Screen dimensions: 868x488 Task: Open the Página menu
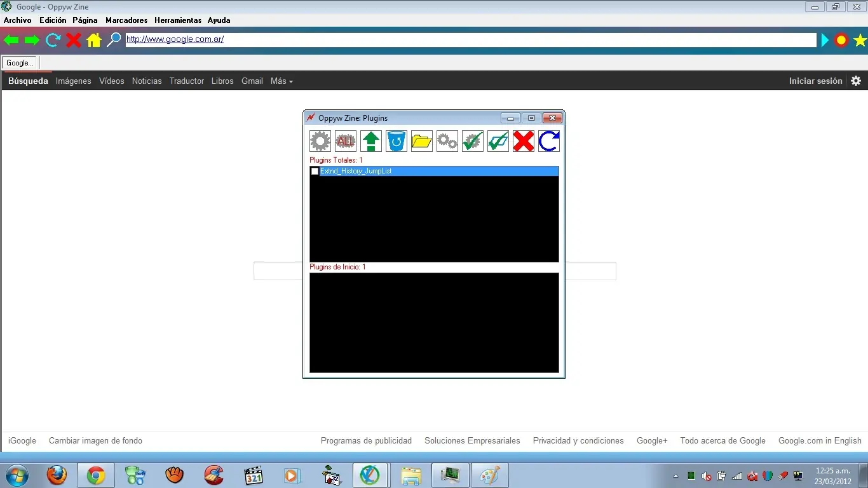(85, 20)
